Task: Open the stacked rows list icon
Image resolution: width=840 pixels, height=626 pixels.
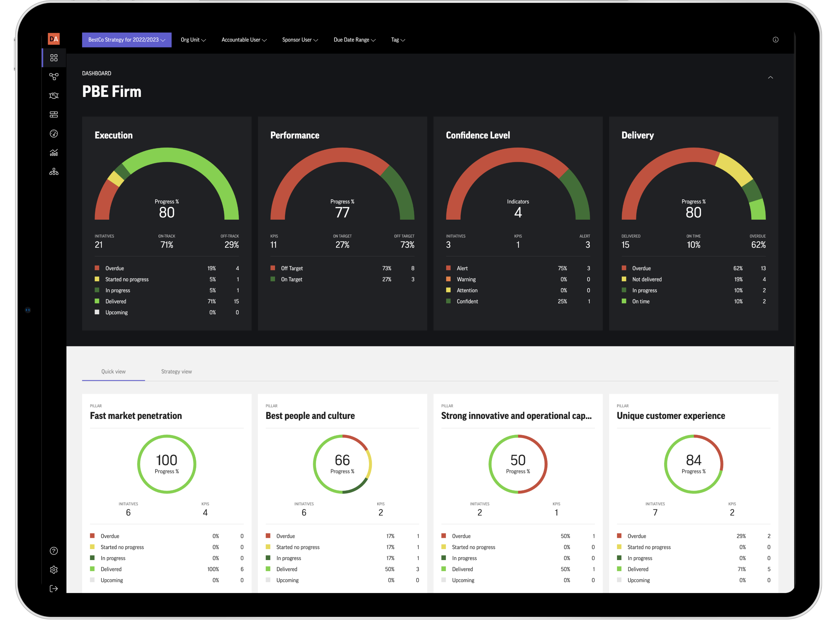Action: pyautogui.click(x=54, y=114)
